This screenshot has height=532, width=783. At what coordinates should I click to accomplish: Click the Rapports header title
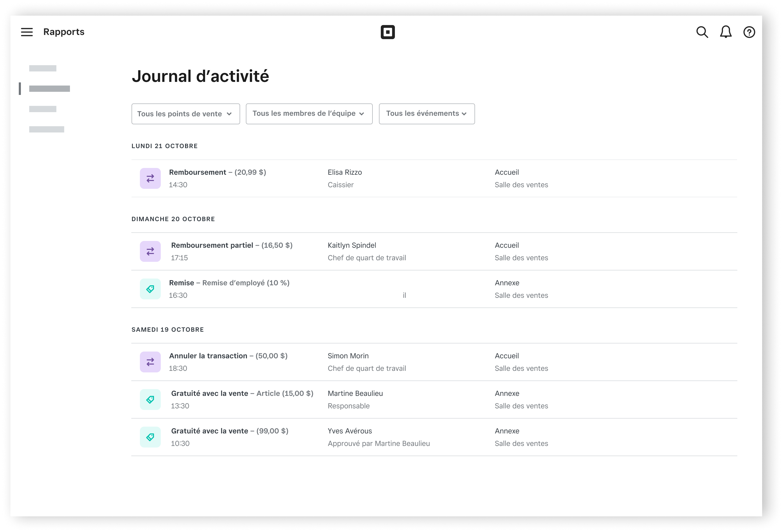pos(64,32)
